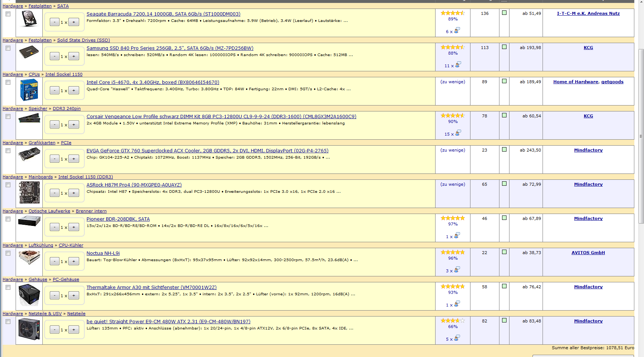This screenshot has height=357, width=644.
Task: Go to the Optische Laufwerke category breadcrumb
Action: (x=49, y=211)
